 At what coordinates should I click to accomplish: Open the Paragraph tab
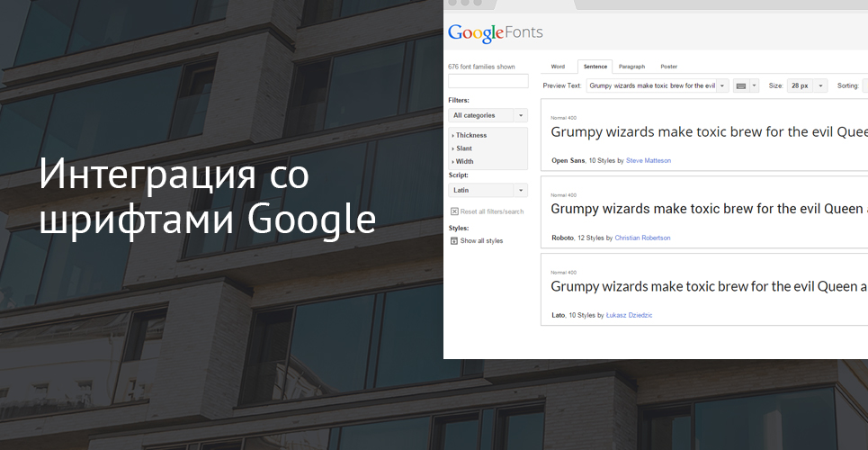(x=631, y=67)
